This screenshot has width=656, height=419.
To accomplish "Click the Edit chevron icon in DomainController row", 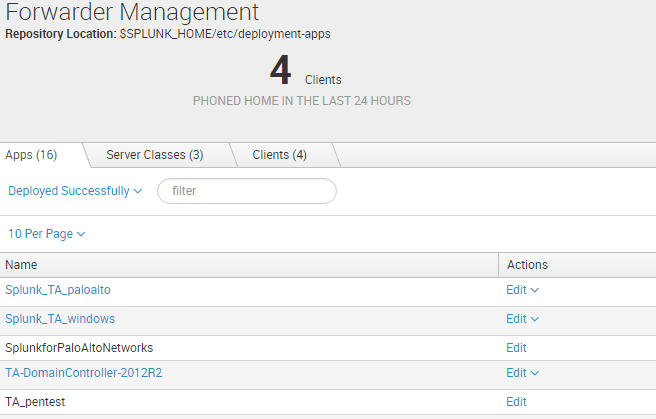I will [534, 373].
